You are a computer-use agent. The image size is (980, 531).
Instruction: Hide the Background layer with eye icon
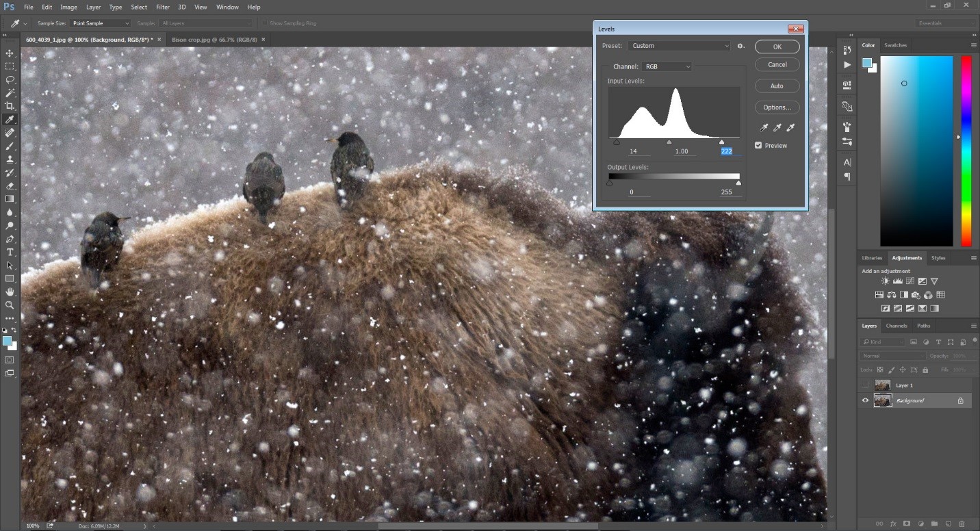point(865,400)
